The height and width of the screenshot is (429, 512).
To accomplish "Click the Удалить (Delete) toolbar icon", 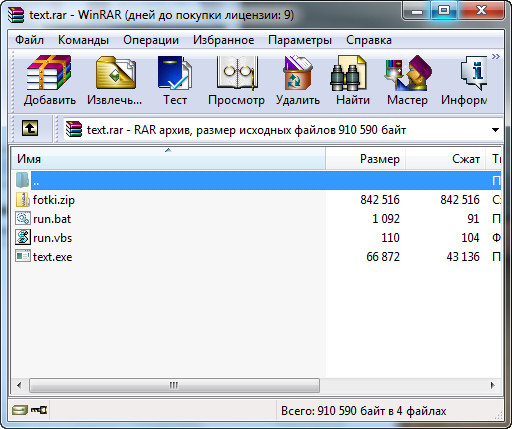I will click(297, 73).
